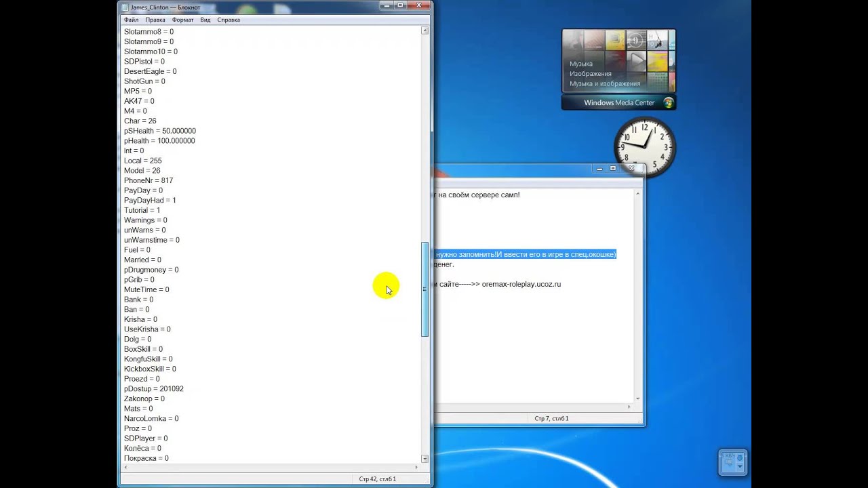Click the line "pHealth = 100.000000"
The width and height of the screenshot is (868, 488).
159,141
